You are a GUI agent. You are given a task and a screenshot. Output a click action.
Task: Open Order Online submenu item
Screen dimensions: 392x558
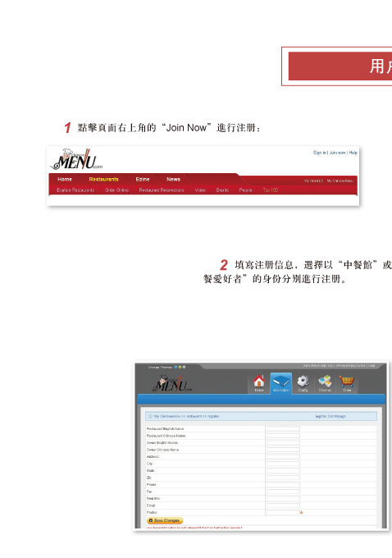click(x=116, y=190)
